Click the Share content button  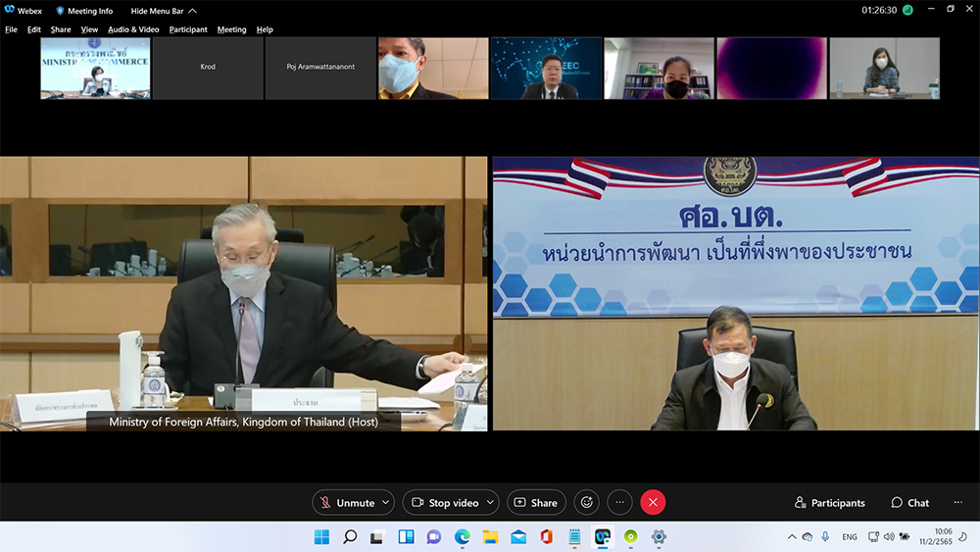(536, 503)
